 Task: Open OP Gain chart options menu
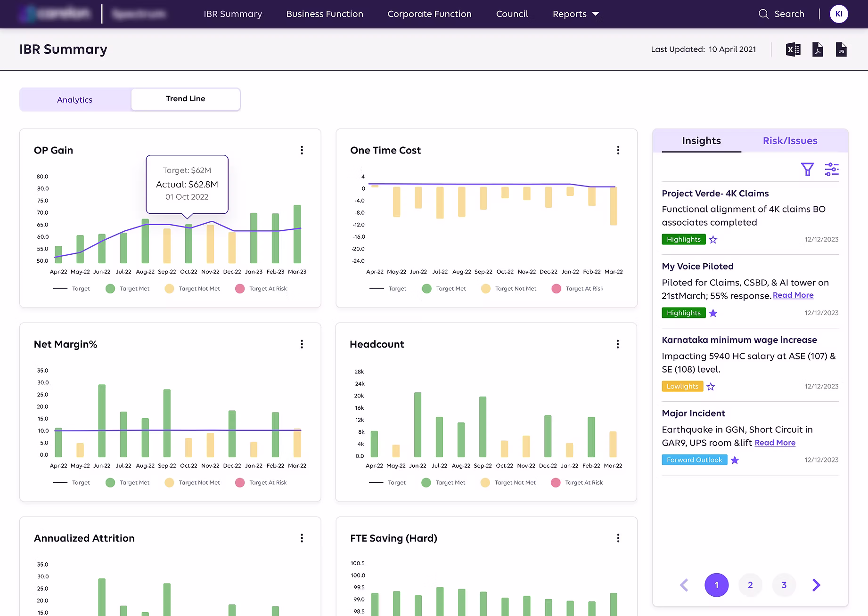click(302, 150)
